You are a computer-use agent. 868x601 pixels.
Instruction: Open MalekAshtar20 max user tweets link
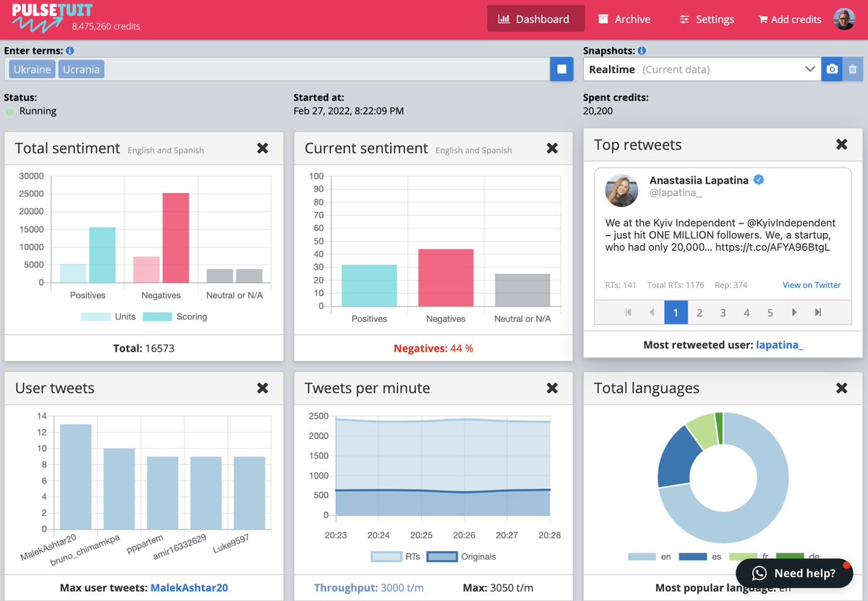point(189,588)
